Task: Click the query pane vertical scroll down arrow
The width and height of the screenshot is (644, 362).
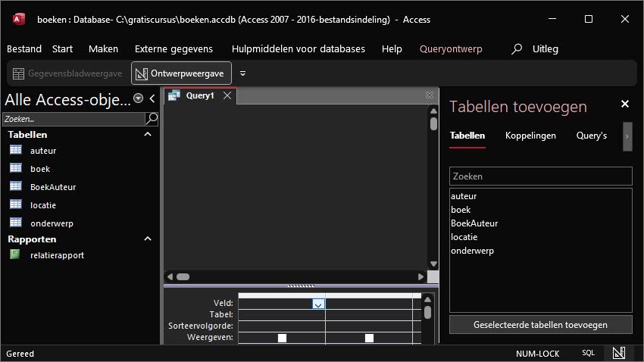Action: pos(433,264)
